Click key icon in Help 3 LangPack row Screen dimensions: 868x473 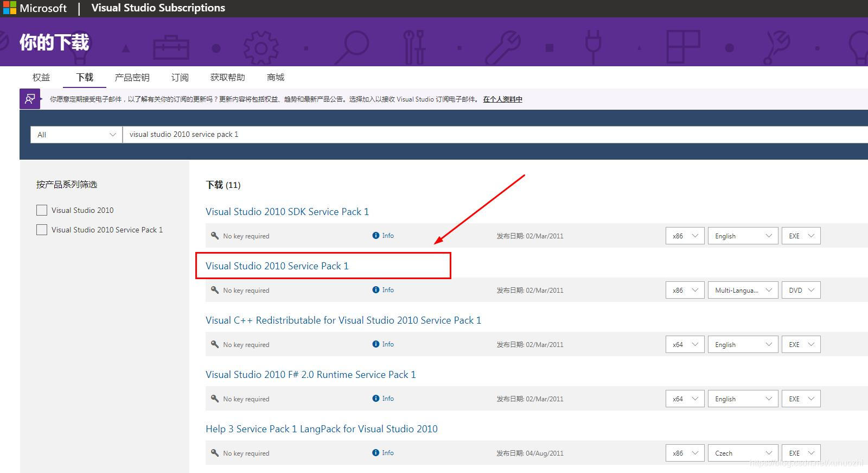(215, 453)
